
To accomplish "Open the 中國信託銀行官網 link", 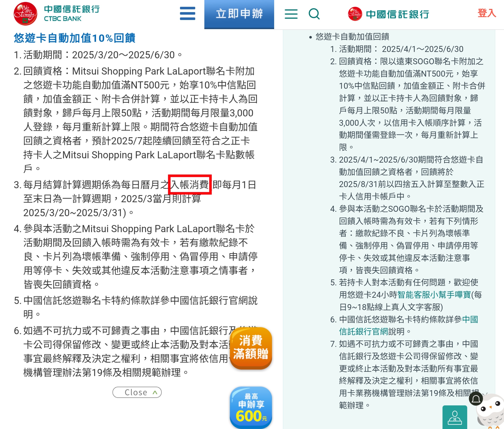I will click(x=409, y=325).
